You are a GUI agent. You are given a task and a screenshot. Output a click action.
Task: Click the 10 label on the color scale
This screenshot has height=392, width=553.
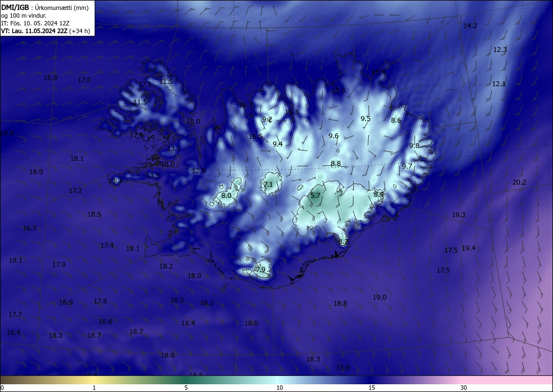pyautogui.click(x=279, y=388)
